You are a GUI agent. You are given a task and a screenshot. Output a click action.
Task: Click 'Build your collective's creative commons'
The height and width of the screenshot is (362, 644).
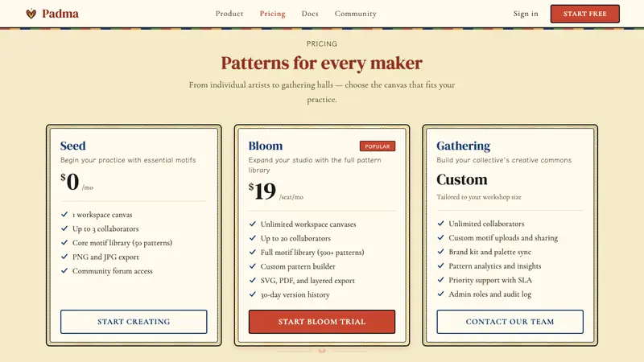click(x=504, y=160)
